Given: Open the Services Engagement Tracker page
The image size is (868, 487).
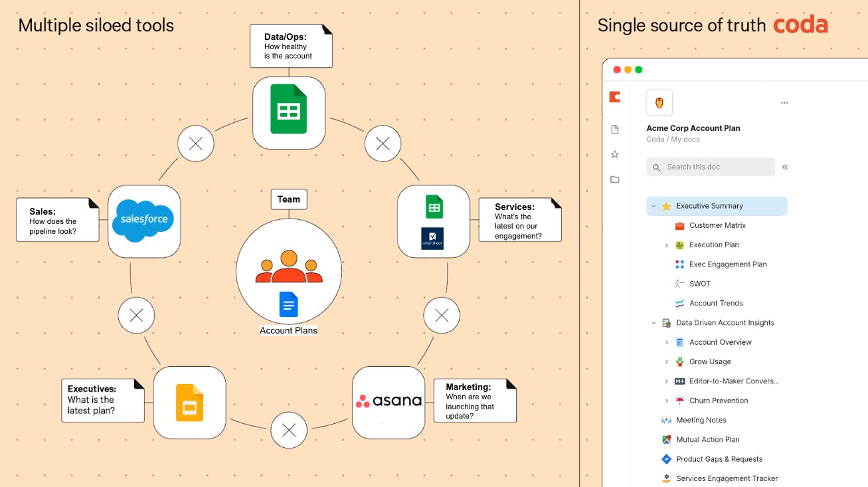Looking at the screenshot, I should (727, 478).
